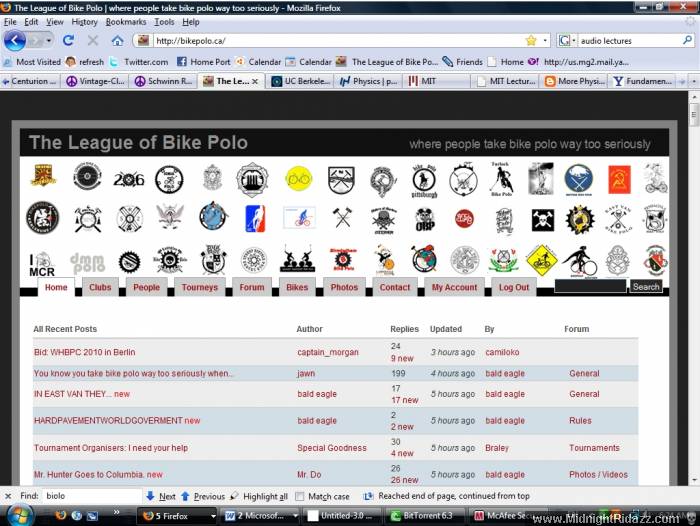This screenshot has width=700, height=526.
Task: Click Highlight all in the find bar
Action: (x=259, y=496)
